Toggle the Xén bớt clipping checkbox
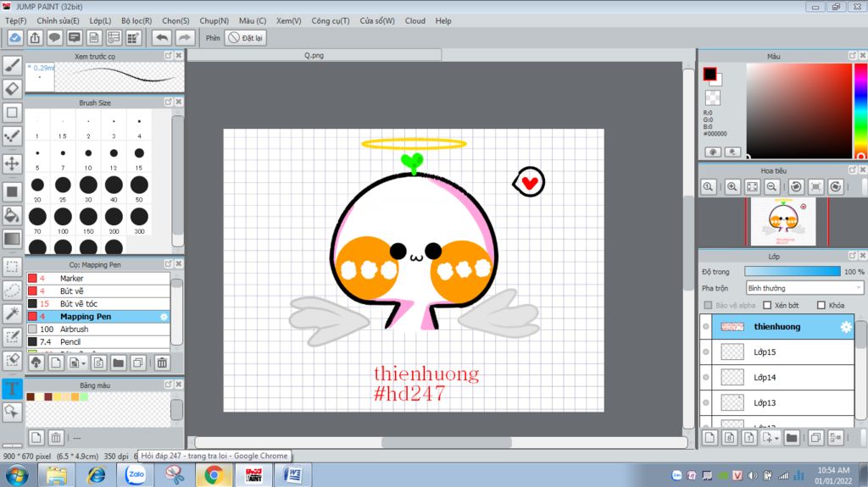The height and width of the screenshot is (487, 868). click(x=767, y=305)
